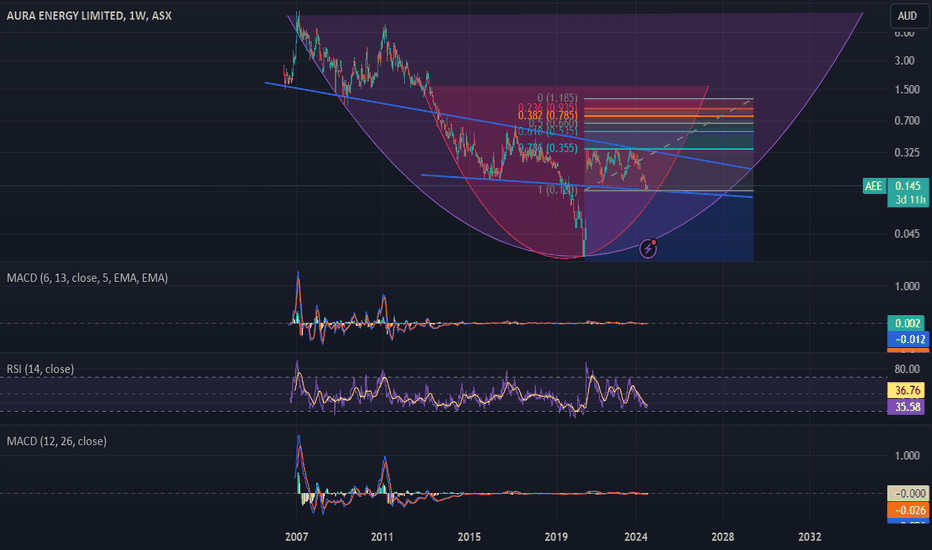Screen dimensions: 932x550
Task: Click the 0.145 current price label
Action: click(x=908, y=186)
